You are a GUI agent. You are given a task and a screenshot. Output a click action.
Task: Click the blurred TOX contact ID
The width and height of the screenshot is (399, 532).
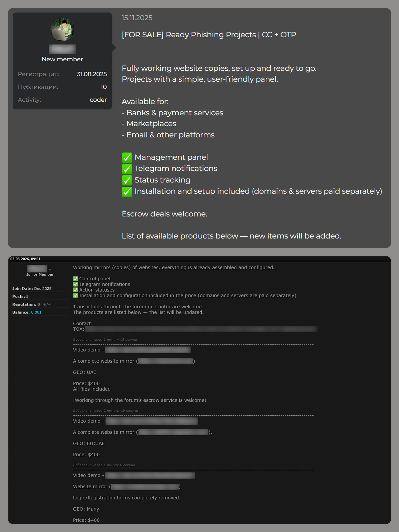click(x=201, y=329)
